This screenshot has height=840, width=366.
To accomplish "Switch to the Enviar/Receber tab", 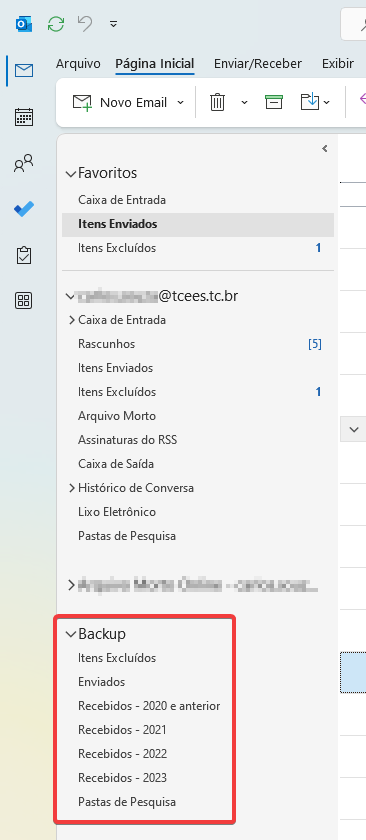I will 258,64.
